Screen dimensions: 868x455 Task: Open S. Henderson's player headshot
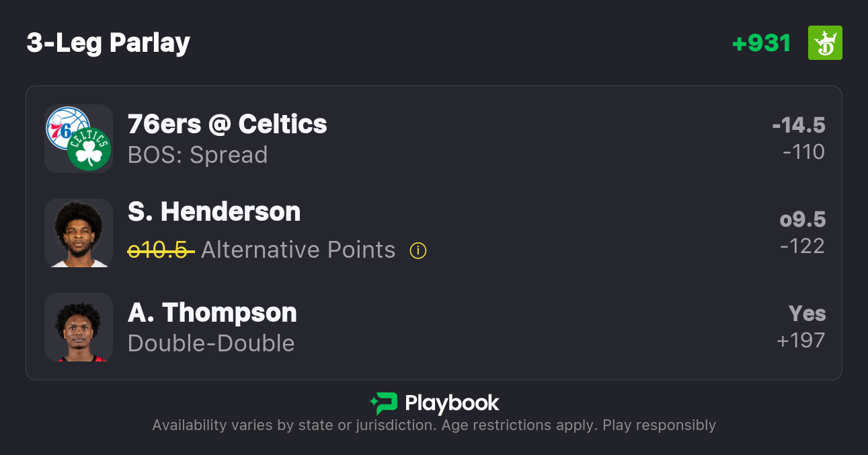tap(79, 233)
